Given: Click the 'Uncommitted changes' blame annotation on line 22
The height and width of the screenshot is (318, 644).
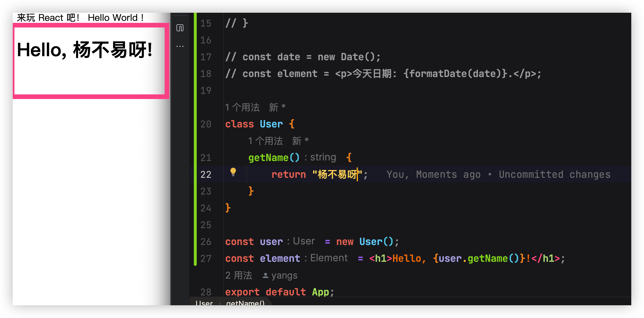Looking at the screenshot, I should pos(554,174).
